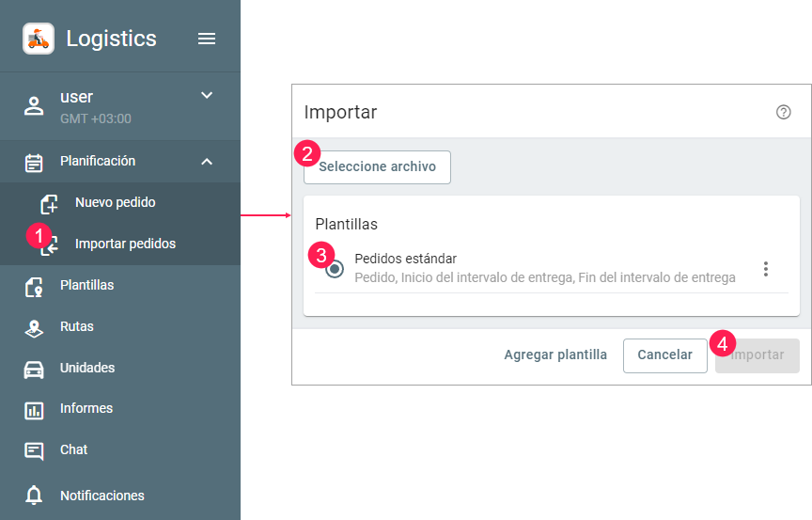Go to Plantillas in sidebar

[x=86, y=285]
